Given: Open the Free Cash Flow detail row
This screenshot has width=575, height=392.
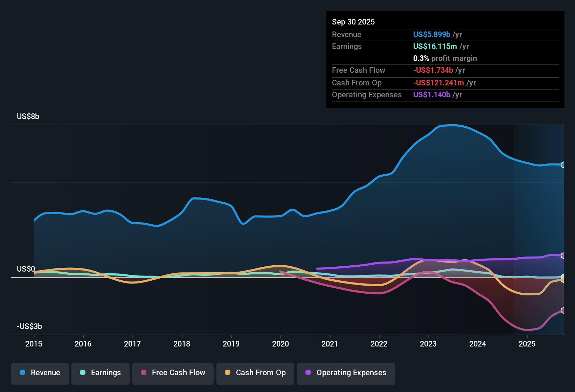Looking at the screenshot, I should (359, 70).
